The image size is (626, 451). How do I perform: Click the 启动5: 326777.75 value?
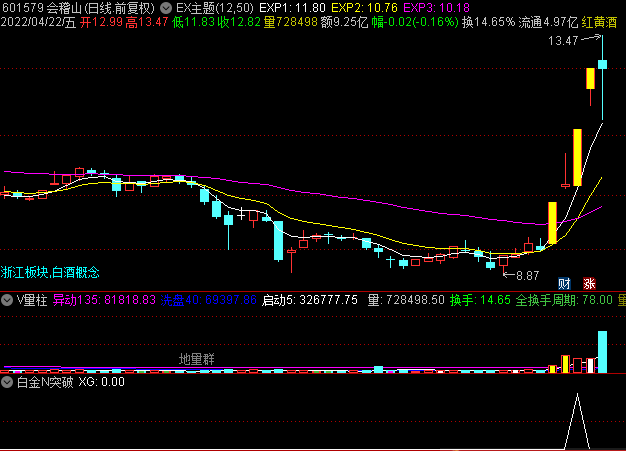(310, 300)
